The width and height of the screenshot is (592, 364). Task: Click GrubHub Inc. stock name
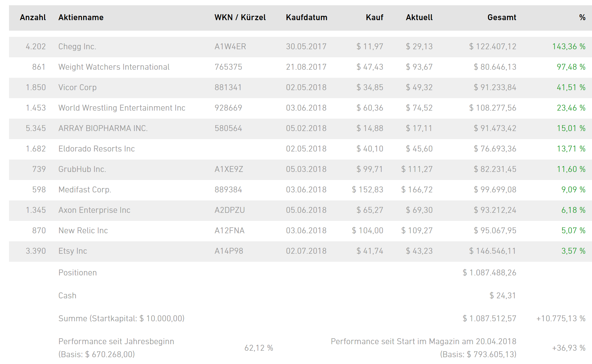pos(82,169)
